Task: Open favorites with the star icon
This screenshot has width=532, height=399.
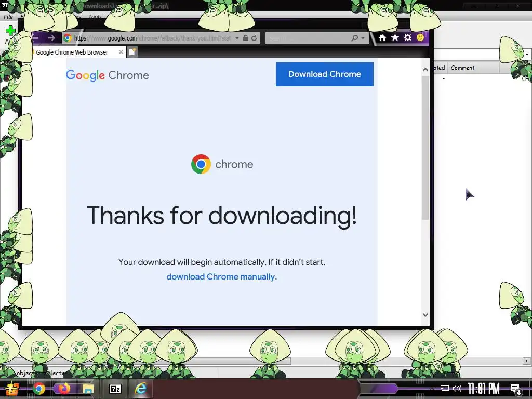Action: coord(395,37)
